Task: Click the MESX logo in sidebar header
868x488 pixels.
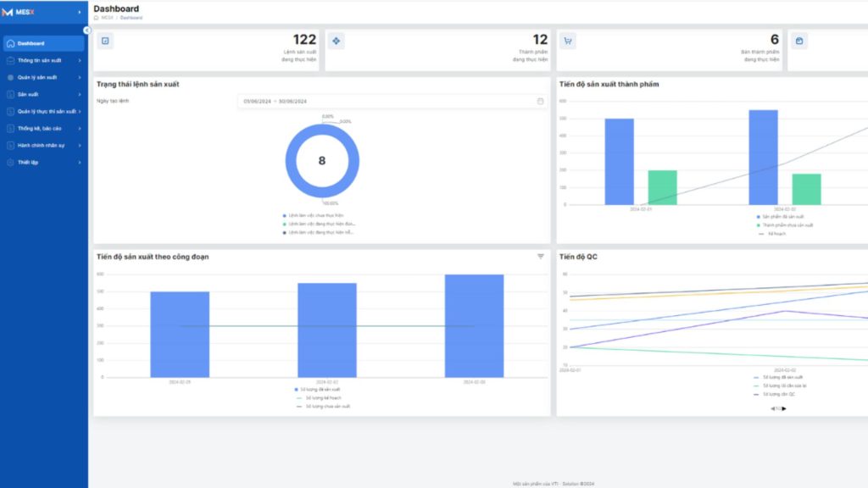Action: click(x=19, y=12)
